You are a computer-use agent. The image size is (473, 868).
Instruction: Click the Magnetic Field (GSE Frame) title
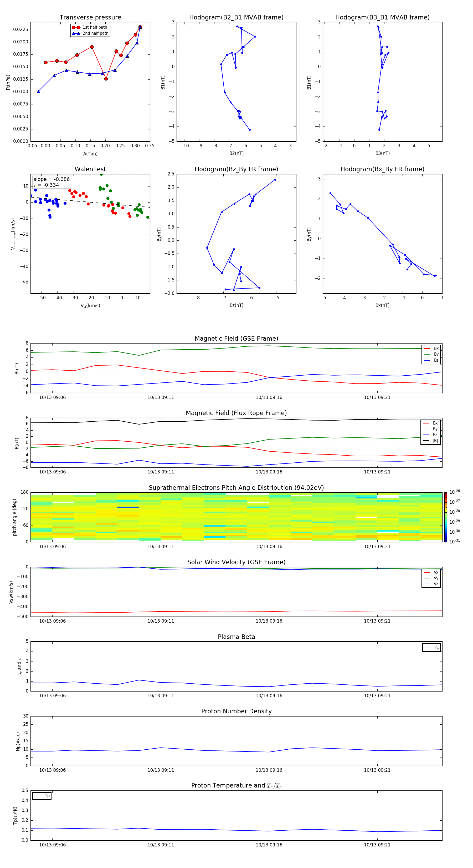(x=236, y=339)
